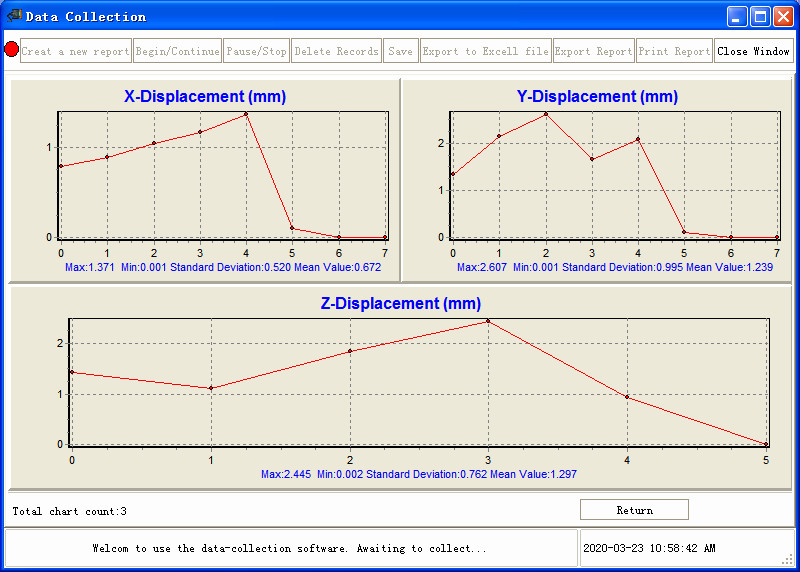This screenshot has width=800, height=572.
Task: Select the Y-Displacement (mm) chart title
Action: click(x=597, y=97)
